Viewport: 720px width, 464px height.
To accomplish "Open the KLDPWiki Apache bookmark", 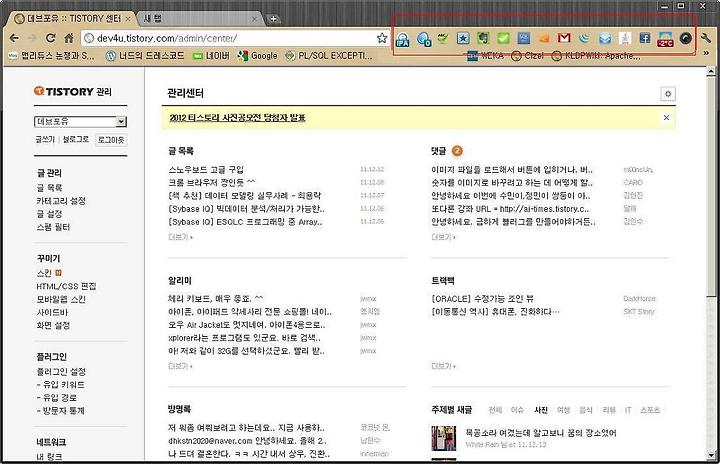I will pos(596,56).
